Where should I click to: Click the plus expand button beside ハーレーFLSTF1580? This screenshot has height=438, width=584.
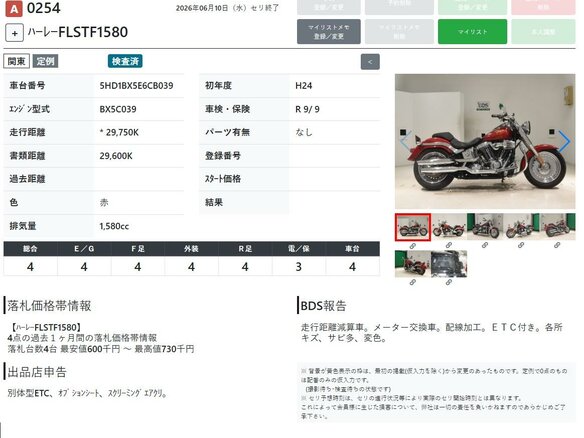tap(15, 33)
